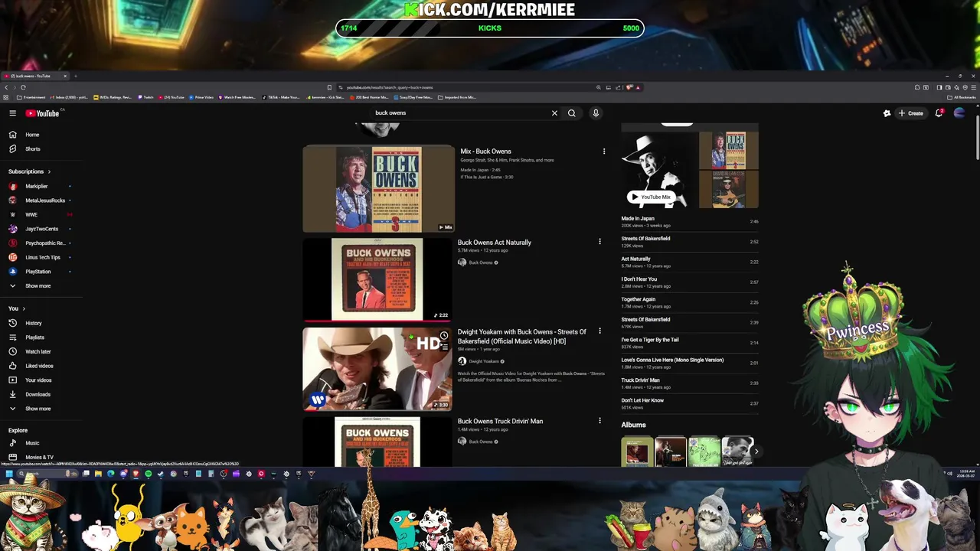Open File Explorer from the taskbar
980x551 pixels.
[x=98, y=474]
